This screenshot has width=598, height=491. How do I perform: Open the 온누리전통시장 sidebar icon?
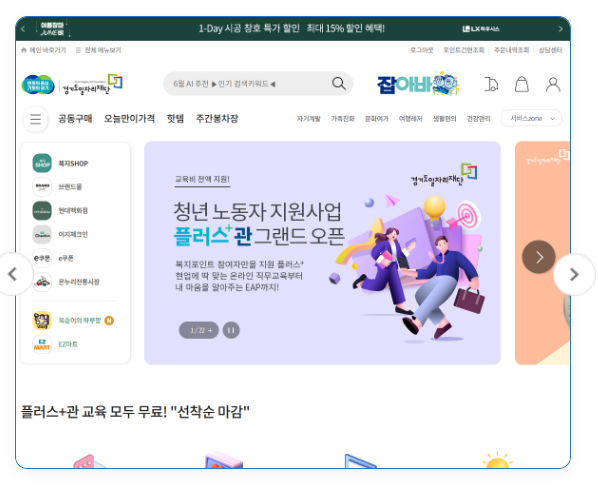[42, 282]
